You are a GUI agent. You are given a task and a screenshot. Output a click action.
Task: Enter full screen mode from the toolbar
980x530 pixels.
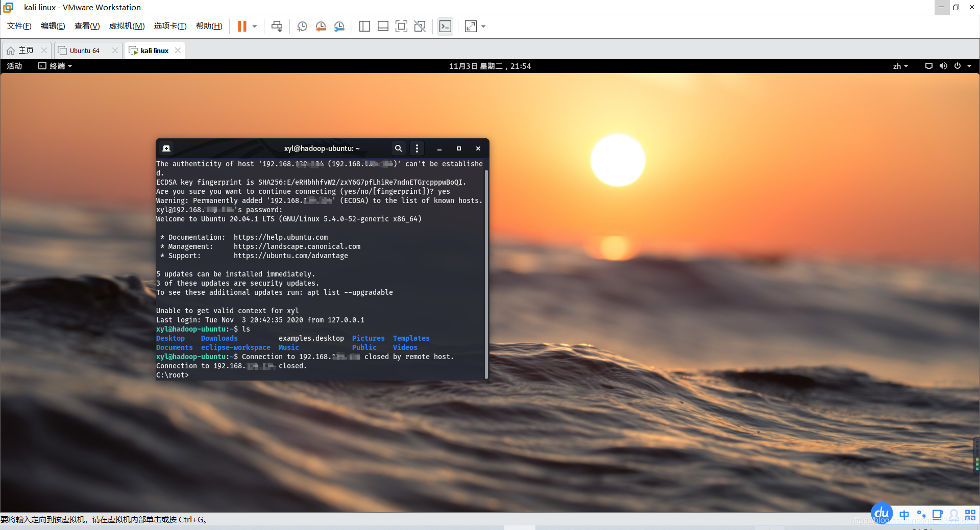401,27
